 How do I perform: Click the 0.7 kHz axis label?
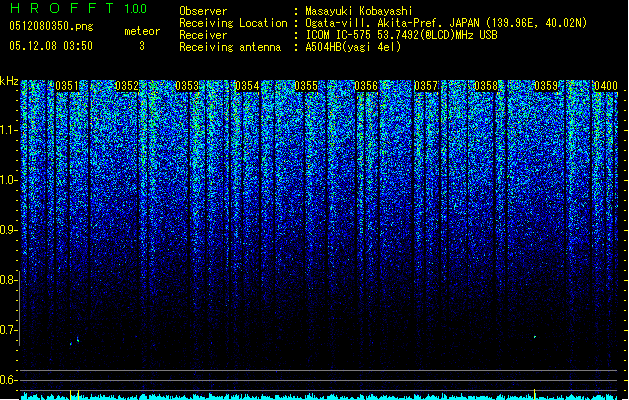8,330
